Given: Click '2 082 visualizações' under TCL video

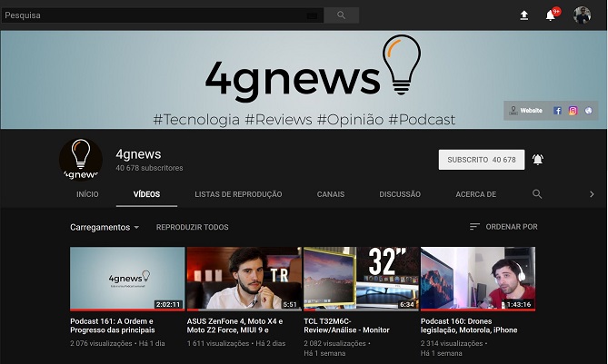Looking at the screenshot, I should pyautogui.click(x=335, y=343).
